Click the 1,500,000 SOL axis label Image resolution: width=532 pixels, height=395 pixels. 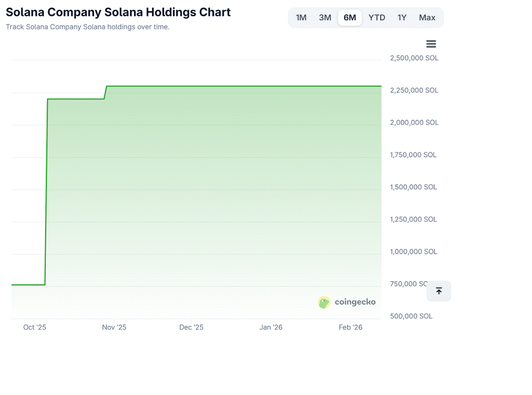pyautogui.click(x=413, y=187)
